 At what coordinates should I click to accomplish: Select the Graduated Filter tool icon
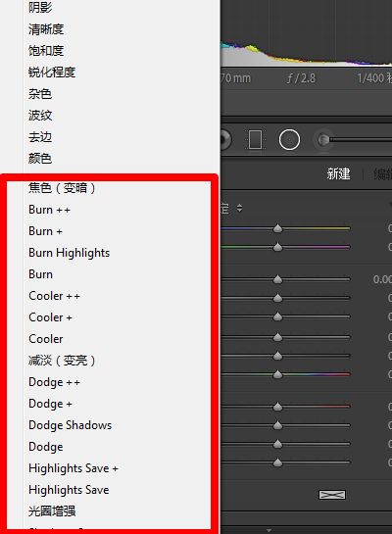256,140
